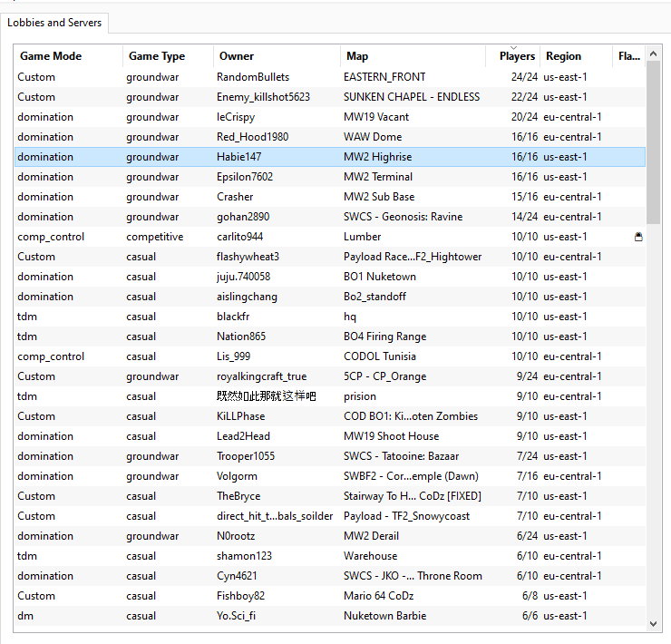Select Trooper1055's Tatooine: Bazaar lobby
The image size is (671, 644).
pos(330,456)
